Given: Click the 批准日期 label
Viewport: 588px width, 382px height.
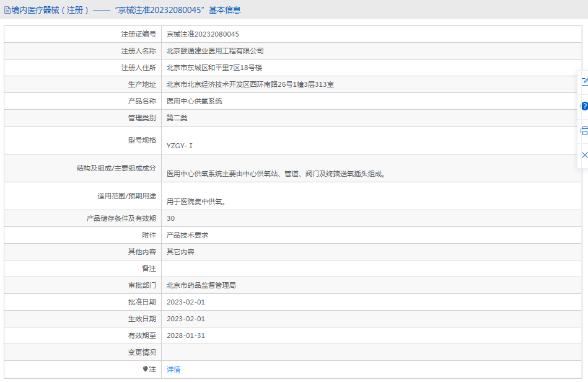Looking at the screenshot, I should (x=142, y=302).
